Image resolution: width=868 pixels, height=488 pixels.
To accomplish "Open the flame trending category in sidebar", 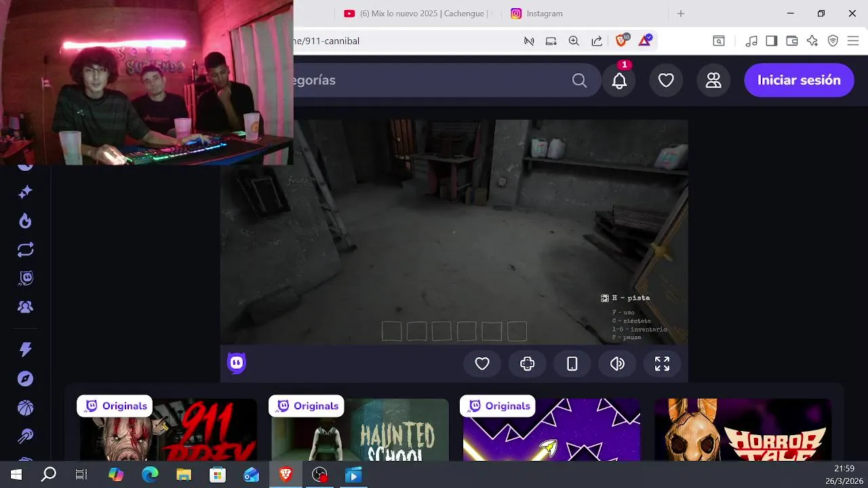I will click(x=25, y=221).
